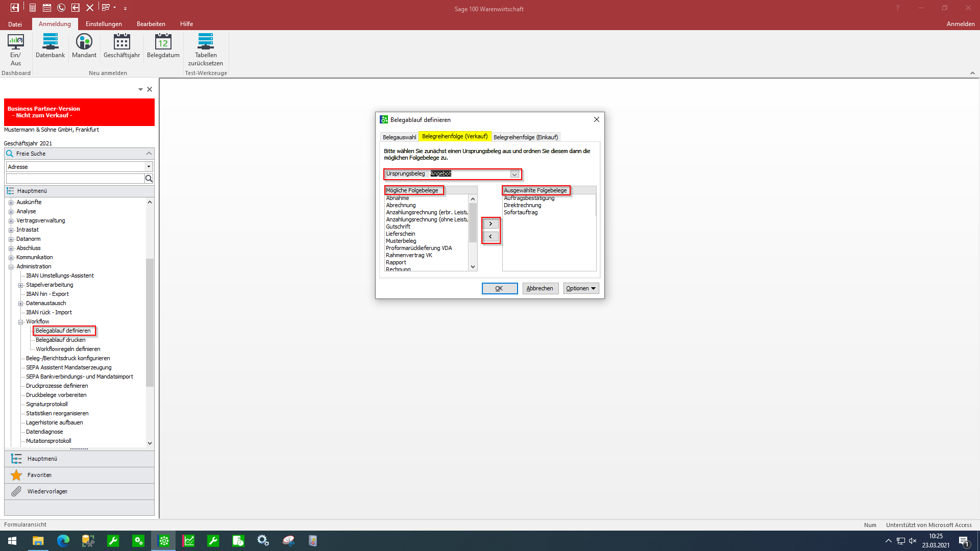Click the window layout icon in quick access toolbar
Image resolution: width=980 pixels, height=551 pixels.
tap(106, 8)
